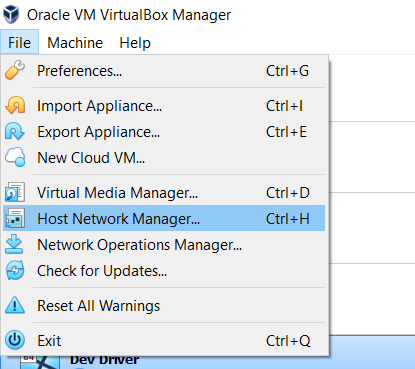This screenshot has width=415, height=369.
Task: Click the VirtualBox cube logo in title bar
Action: (11, 14)
